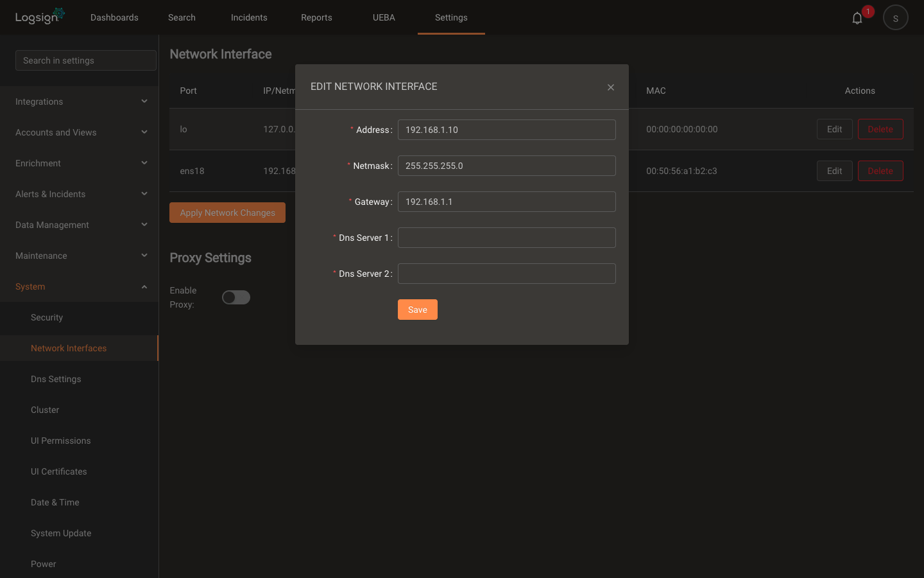Open Dns Settings in sidebar
The width and height of the screenshot is (924, 578).
coord(80,379)
